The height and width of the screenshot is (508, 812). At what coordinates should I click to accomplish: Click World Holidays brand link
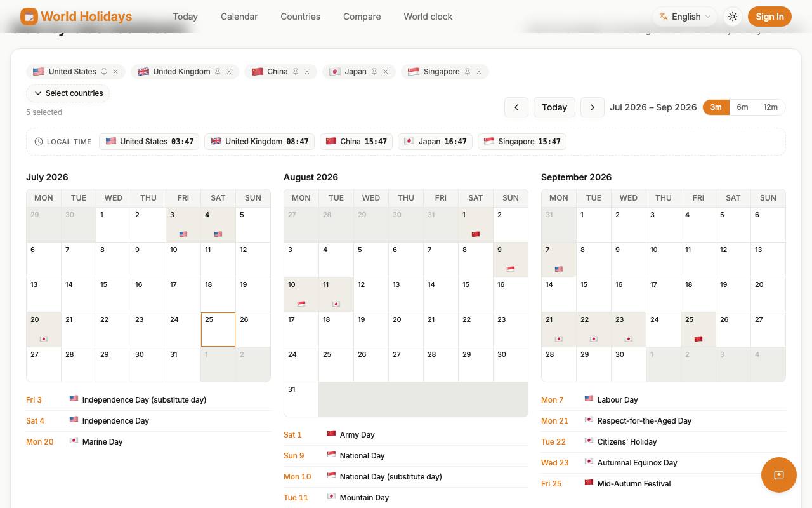click(76, 17)
